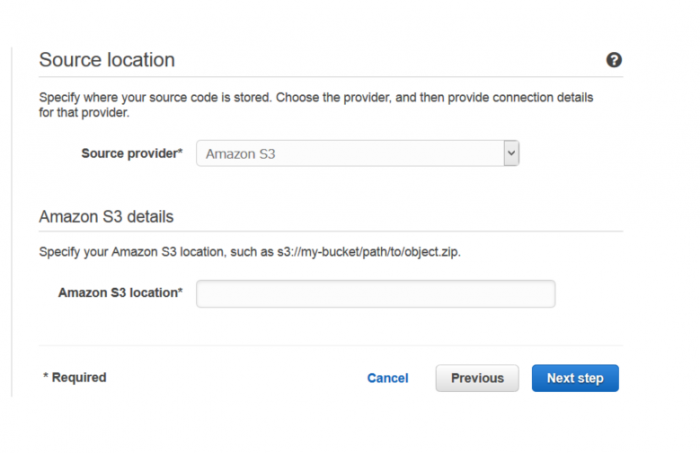Screen dimensions: 700x453
Task: Go back with the Previous button
Action: (x=477, y=378)
